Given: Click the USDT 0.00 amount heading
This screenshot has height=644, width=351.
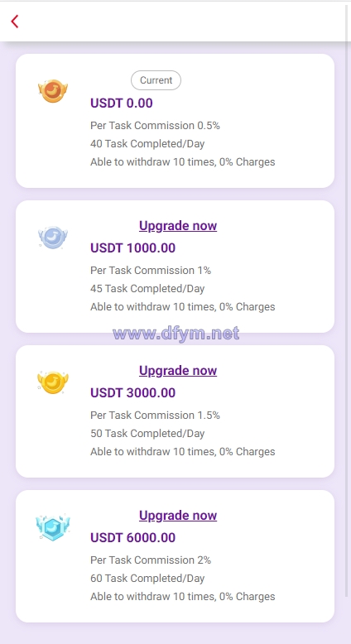Looking at the screenshot, I should tap(122, 103).
